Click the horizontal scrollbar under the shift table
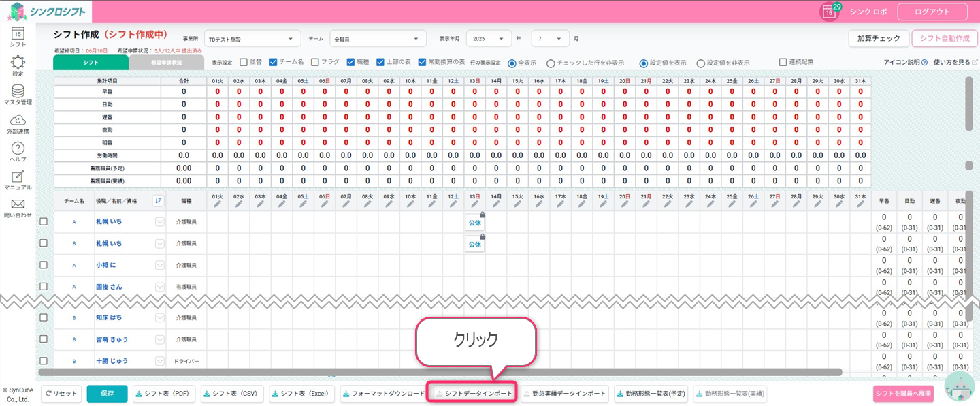Image resolution: width=980 pixels, height=406 pixels. [440, 373]
